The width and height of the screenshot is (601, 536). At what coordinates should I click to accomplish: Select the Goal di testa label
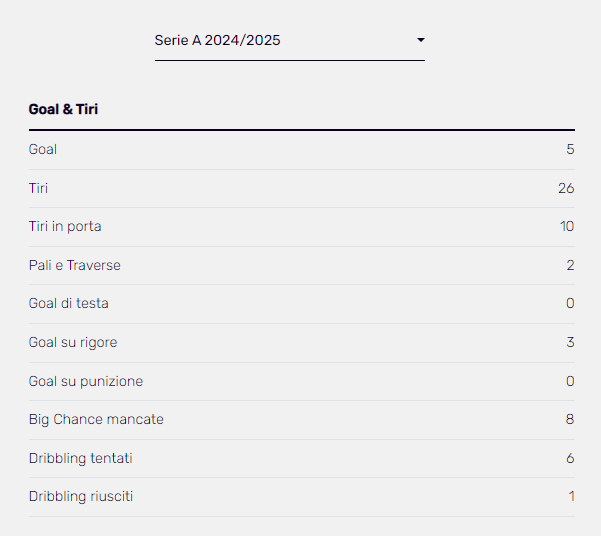[69, 303]
